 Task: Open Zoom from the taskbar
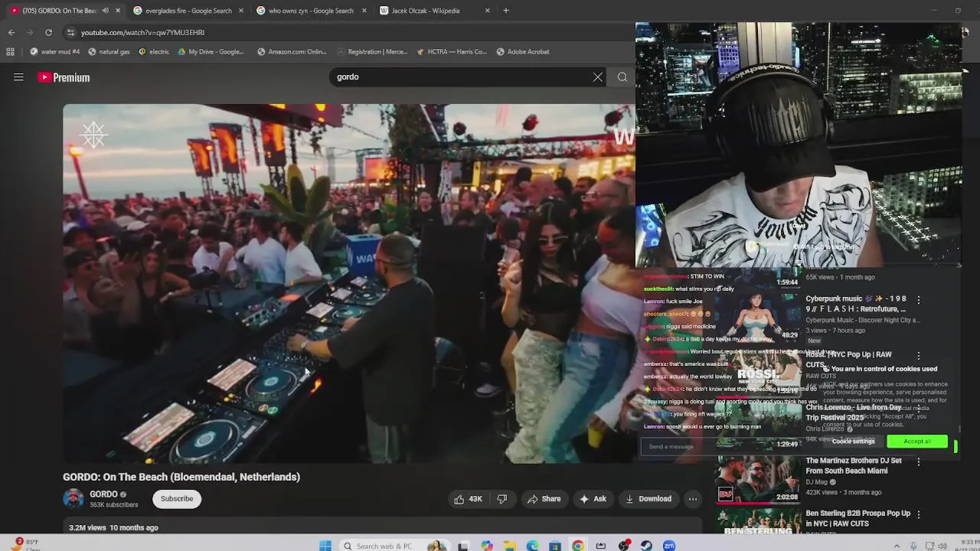(x=669, y=546)
